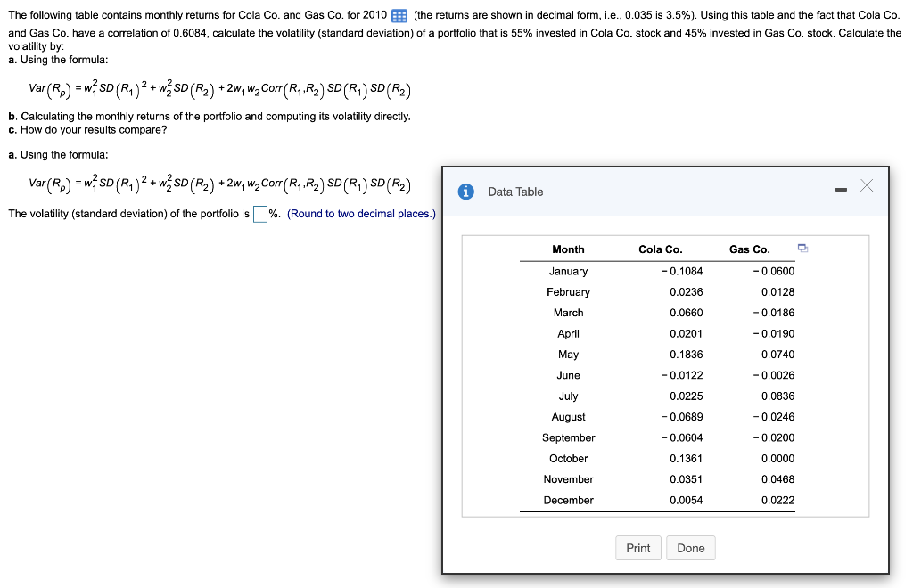Select the February row label
The height and width of the screenshot is (588, 913).
(568, 292)
